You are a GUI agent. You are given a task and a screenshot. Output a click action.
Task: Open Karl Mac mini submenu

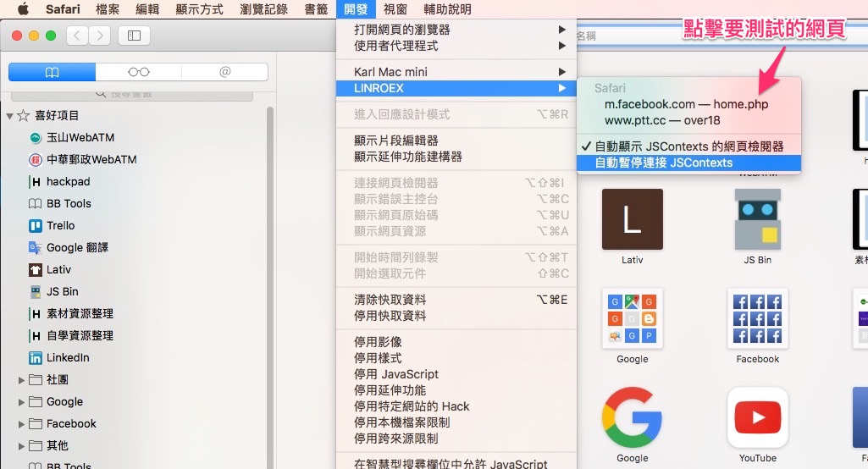[x=456, y=72]
